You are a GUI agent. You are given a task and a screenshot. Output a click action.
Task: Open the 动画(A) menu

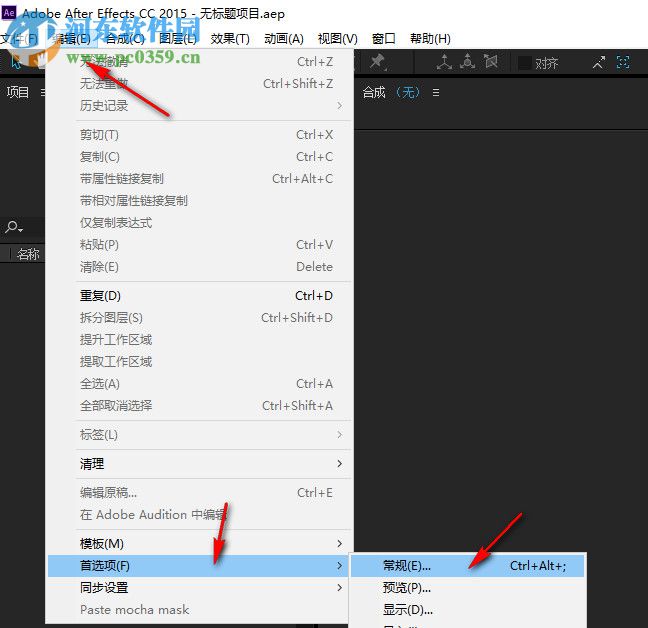[284, 39]
